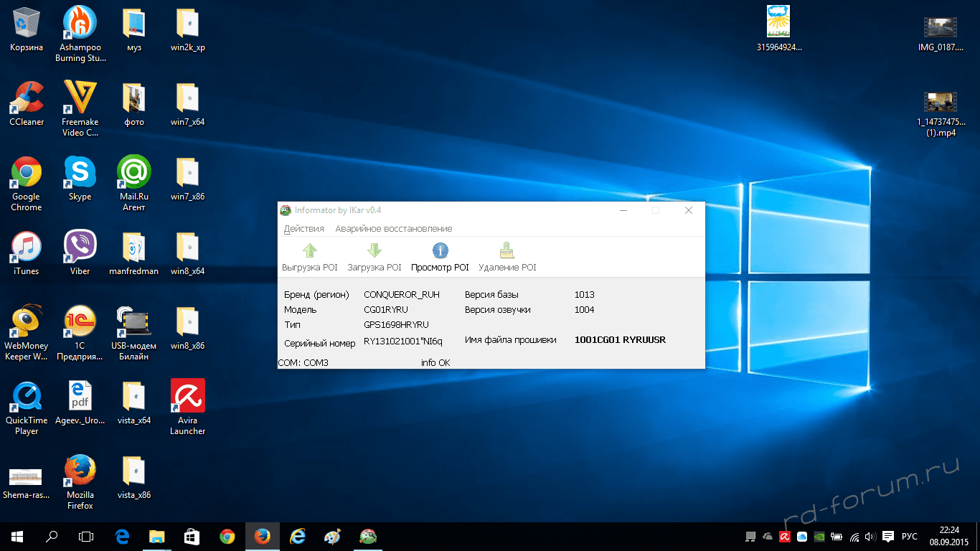This screenshot has height=551, width=980.
Task: Open Task View in the taskbar
Action: pyautogui.click(x=86, y=537)
